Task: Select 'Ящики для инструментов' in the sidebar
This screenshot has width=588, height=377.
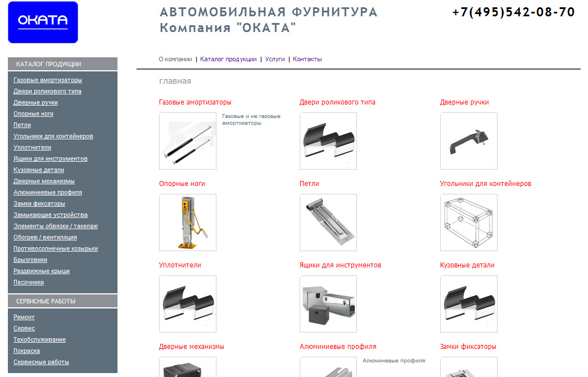Action: coord(51,158)
